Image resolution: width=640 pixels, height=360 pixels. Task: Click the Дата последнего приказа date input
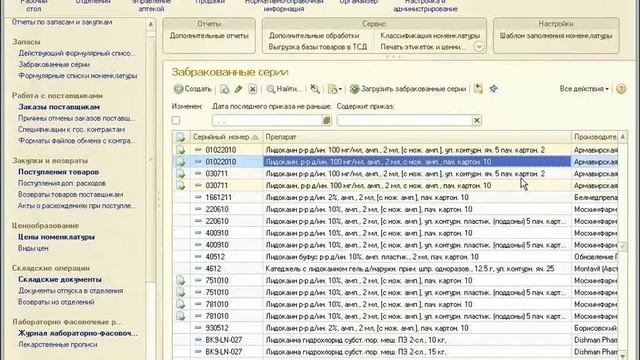(268, 120)
